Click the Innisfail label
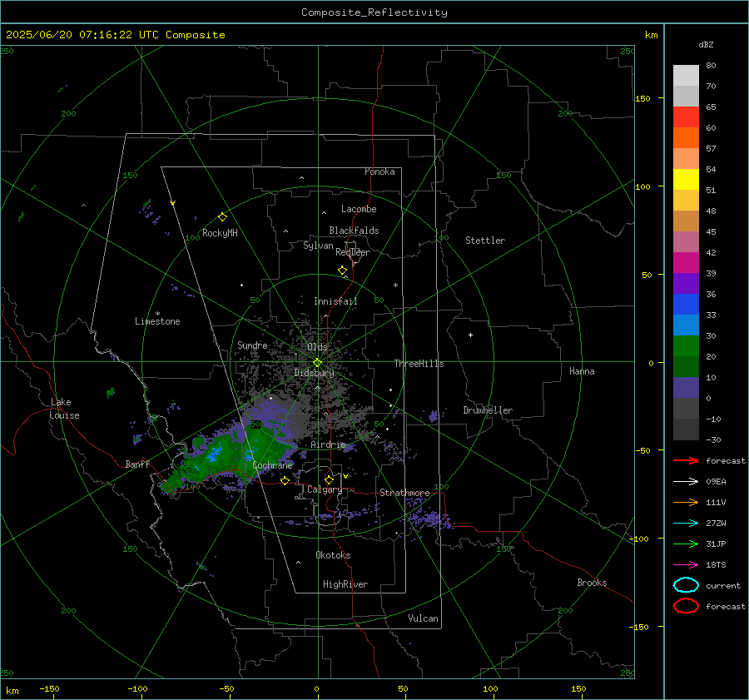 335,301
